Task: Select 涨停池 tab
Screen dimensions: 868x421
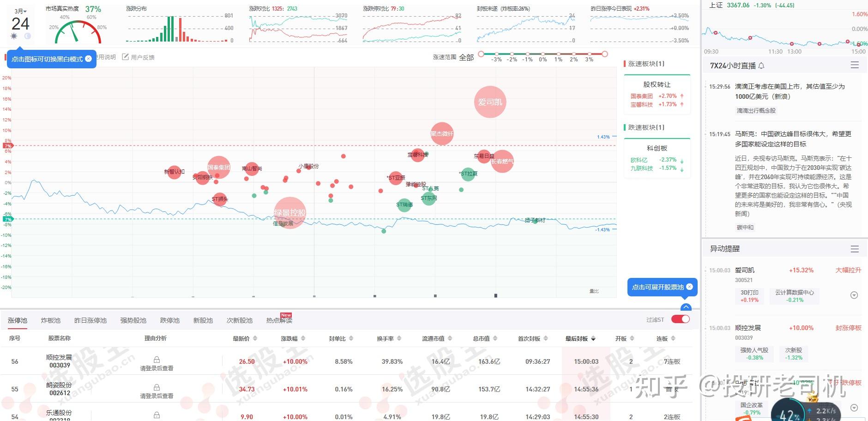Action: click(x=18, y=320)
